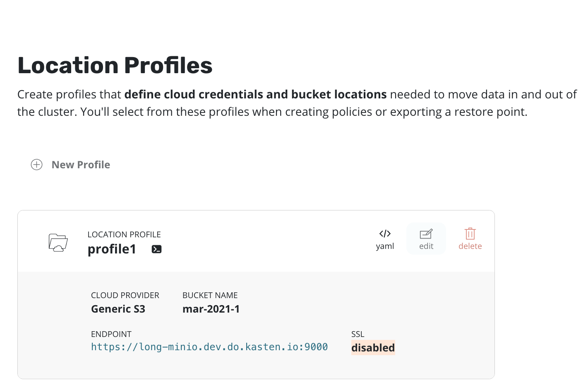Click the CLOUD PROVIDER field label

125,295
